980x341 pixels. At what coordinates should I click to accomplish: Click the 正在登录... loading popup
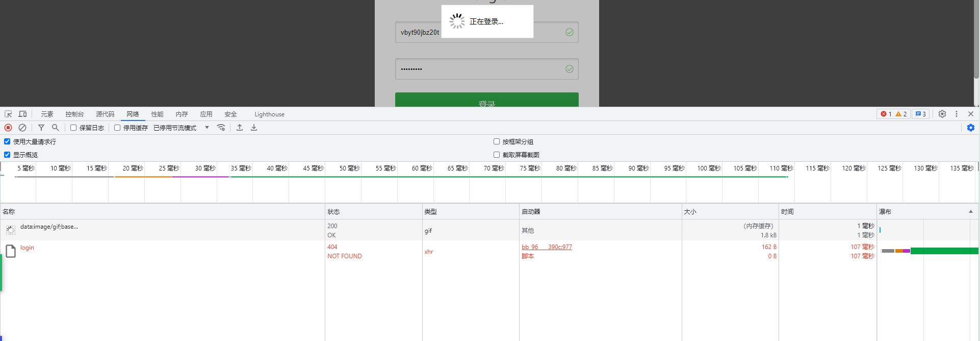[487, 21]
